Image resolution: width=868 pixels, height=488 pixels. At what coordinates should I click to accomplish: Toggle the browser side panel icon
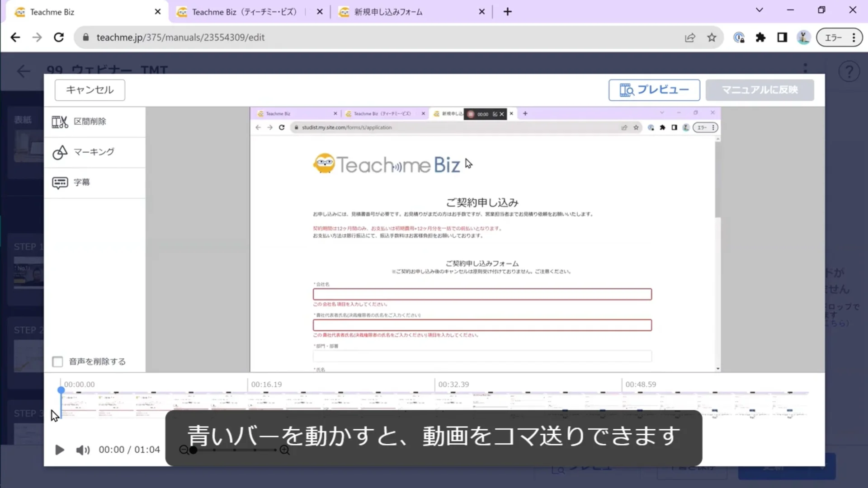(782, 38)
